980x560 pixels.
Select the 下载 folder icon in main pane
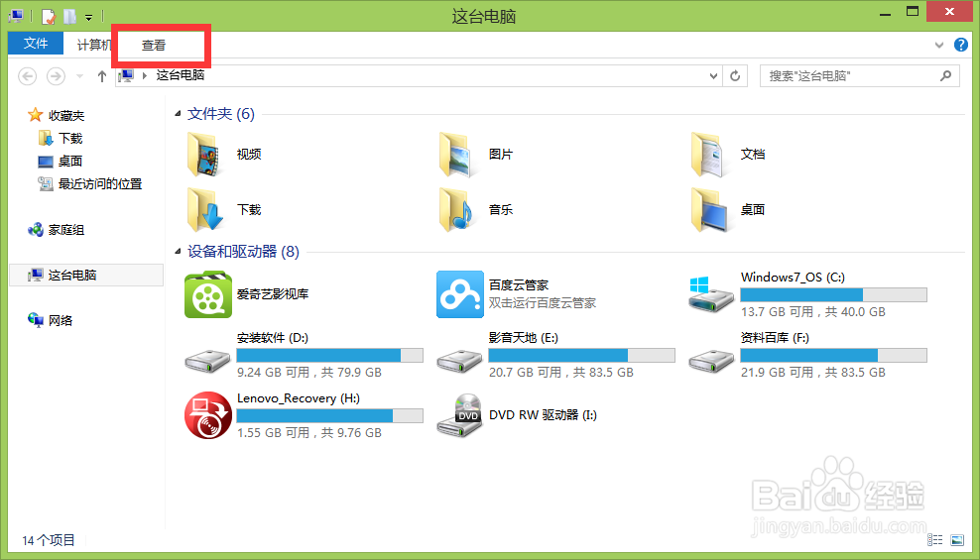[x=205, y=210]
